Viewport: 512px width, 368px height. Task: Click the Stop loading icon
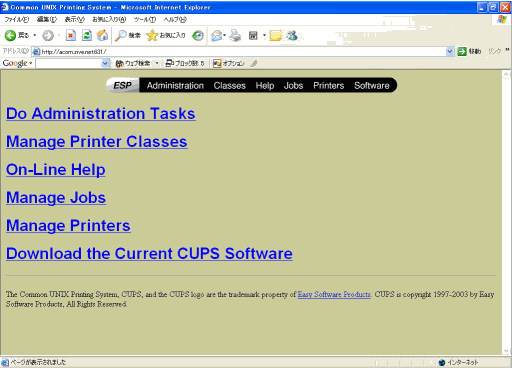click(x=71, y=35)
